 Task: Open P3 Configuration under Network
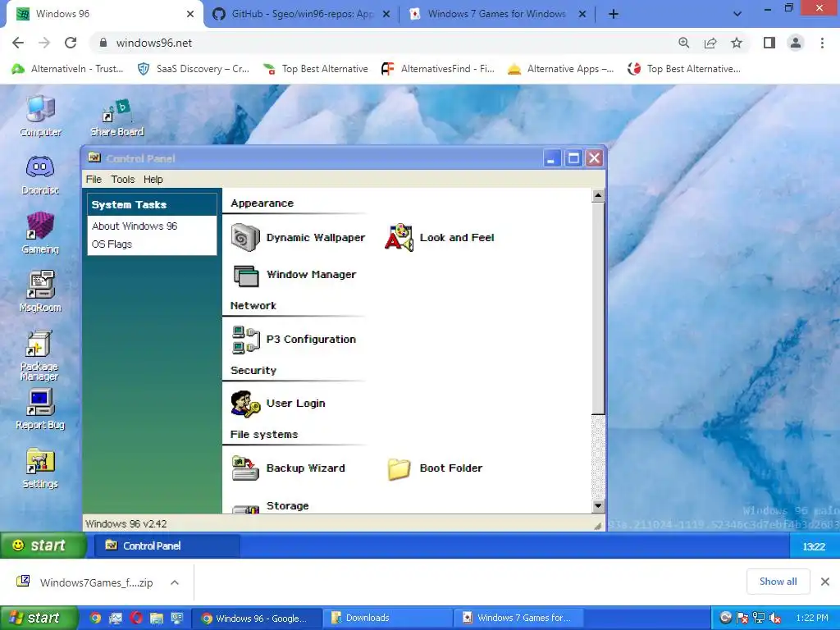coord(294,339)
